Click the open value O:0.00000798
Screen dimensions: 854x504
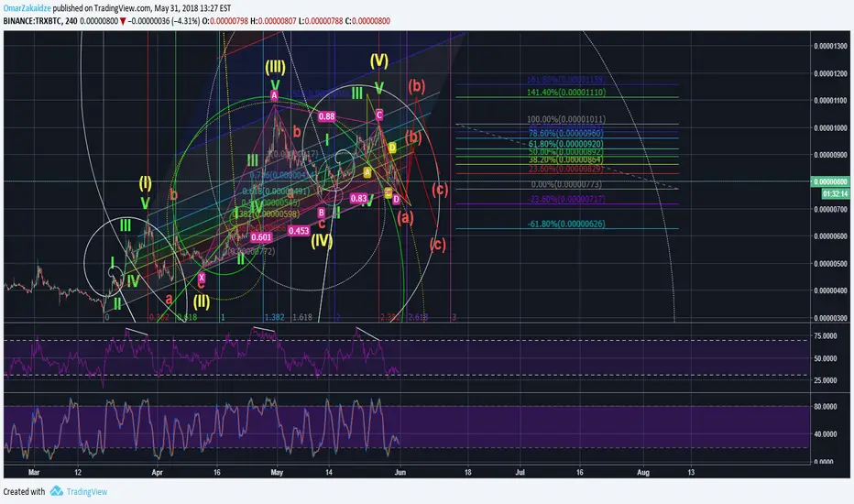tap(224, 21)
